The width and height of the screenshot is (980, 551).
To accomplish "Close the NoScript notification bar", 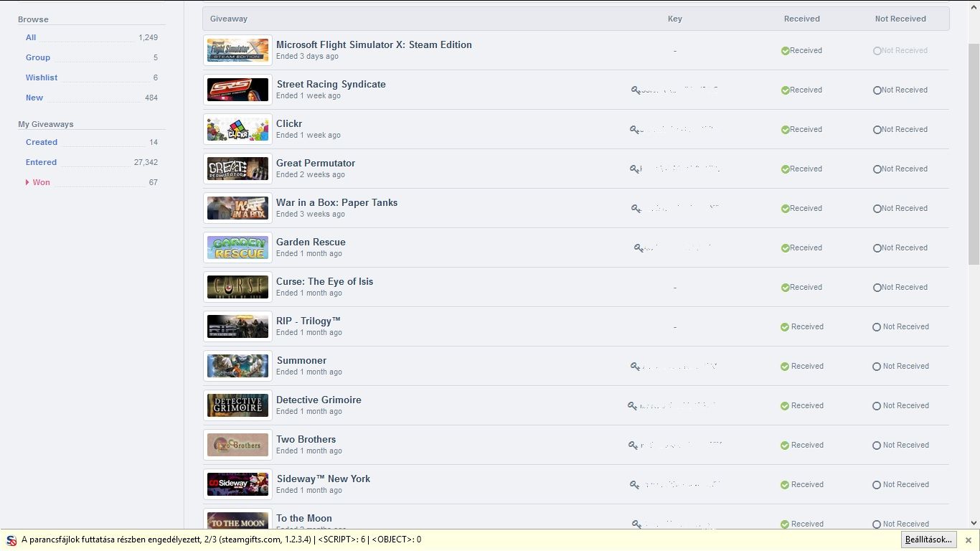I will click(x=968, y=540).
